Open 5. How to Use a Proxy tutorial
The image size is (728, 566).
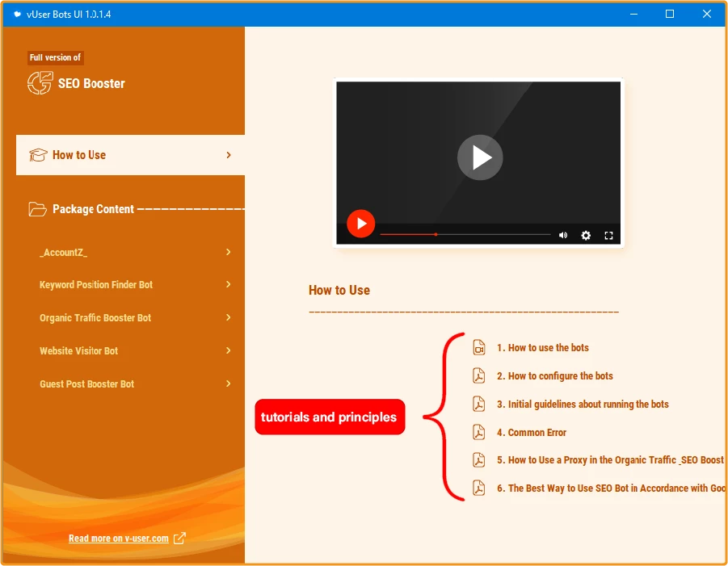610,459
